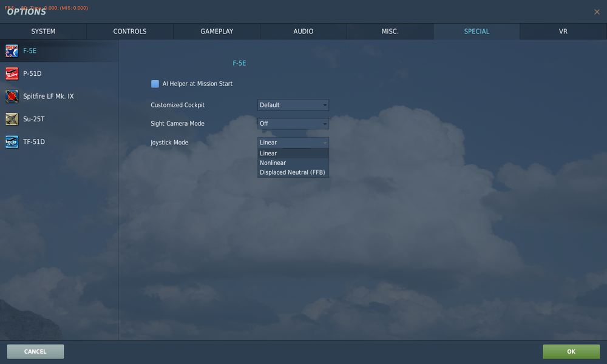Choose Displaced Neutral (FFB) joystick mode
Image resolution: width=607 pixels, height=364 pixels.
click(293, 172)
